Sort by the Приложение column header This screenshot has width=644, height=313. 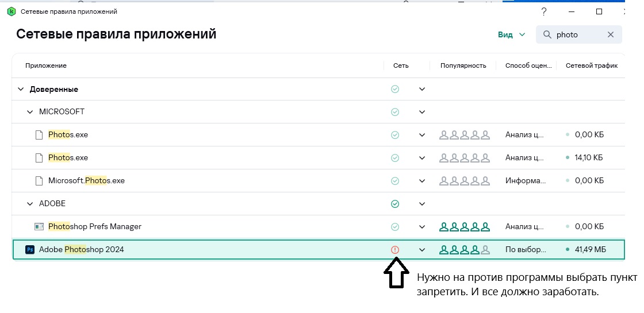point(45,65)
